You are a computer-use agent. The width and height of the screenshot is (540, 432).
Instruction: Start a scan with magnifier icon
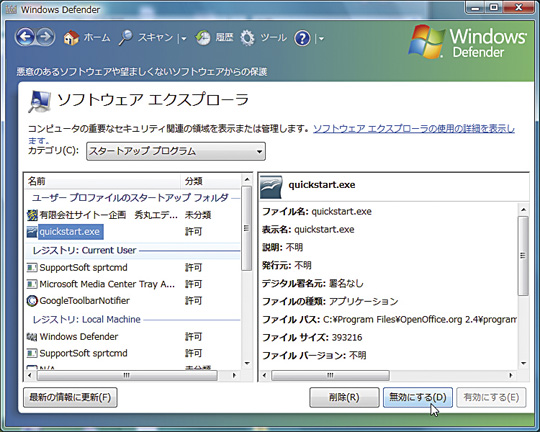point(126,38)
